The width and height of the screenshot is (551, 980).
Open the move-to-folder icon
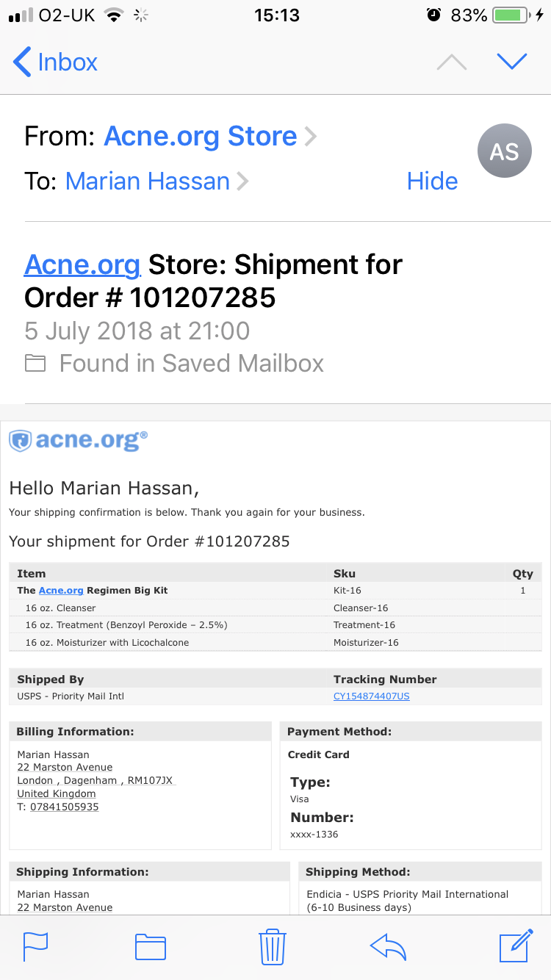tap(151, 947)
